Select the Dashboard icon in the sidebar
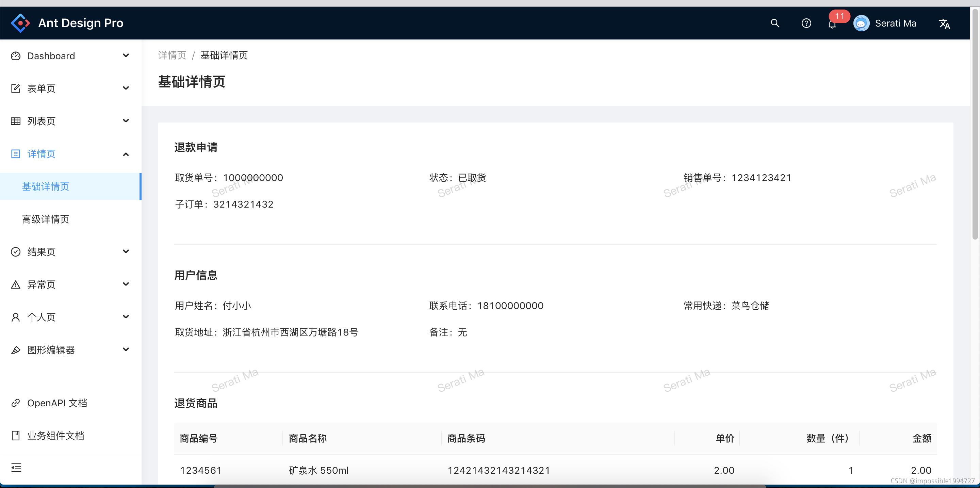Screen dimensions: 980x488 (x=16, y=55)
